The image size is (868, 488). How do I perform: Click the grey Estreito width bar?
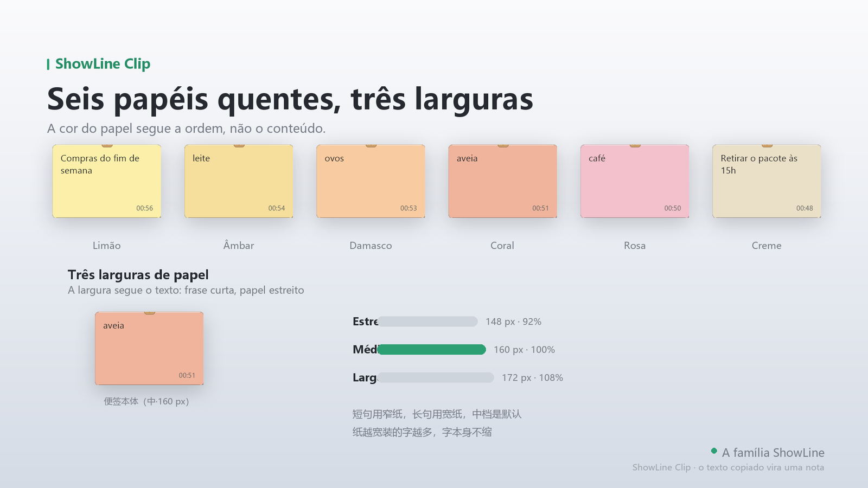click(428, 322)
